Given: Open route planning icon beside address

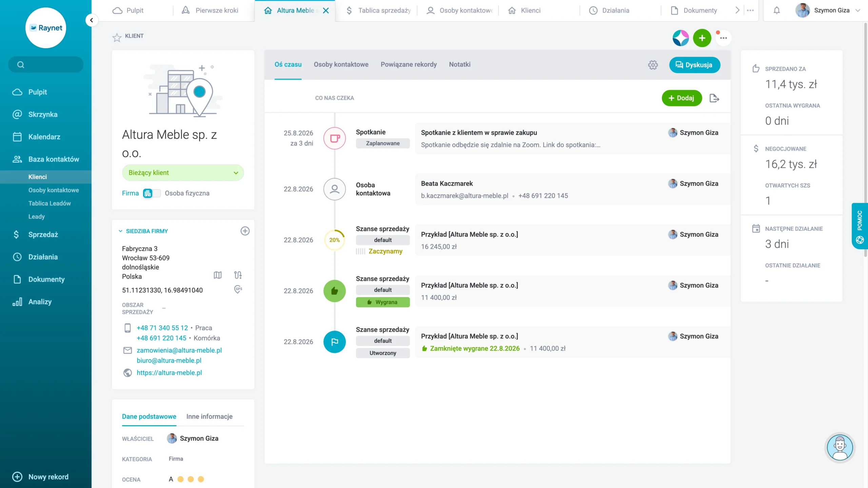Looking at the screenshot, I should (x=238, y=275).
